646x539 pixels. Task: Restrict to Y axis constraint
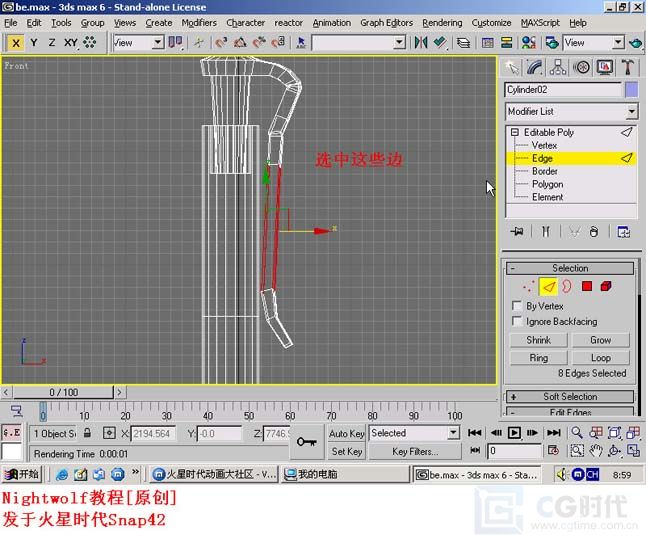34,43
